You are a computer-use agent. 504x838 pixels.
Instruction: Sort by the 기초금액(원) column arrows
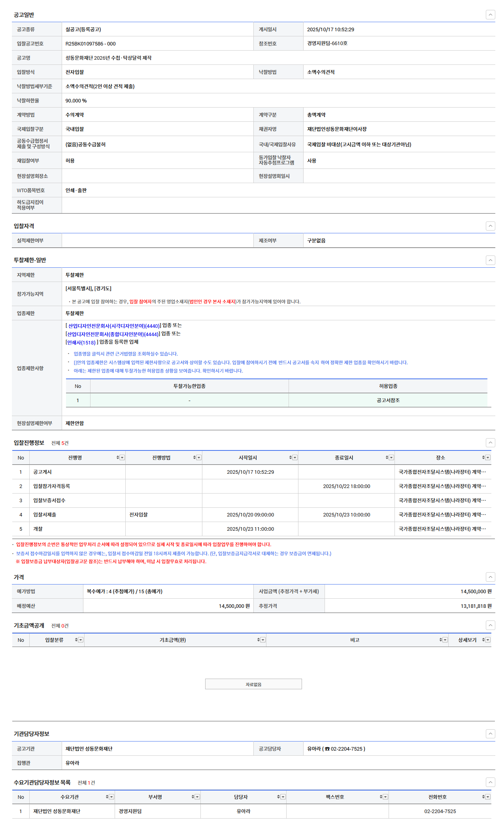259,640
